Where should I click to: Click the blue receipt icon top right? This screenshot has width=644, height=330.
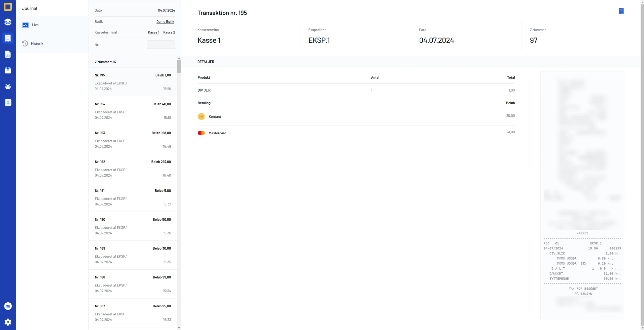621,11
